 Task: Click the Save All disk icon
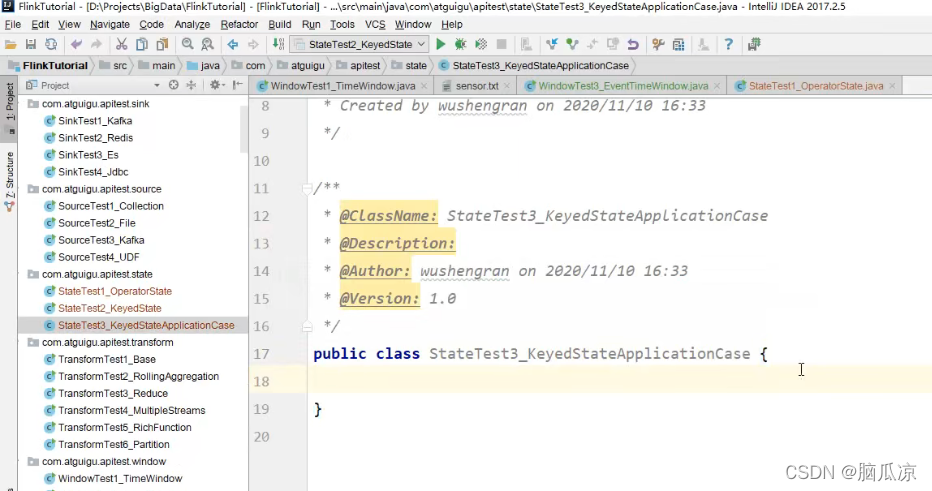(x=31, y=45)
